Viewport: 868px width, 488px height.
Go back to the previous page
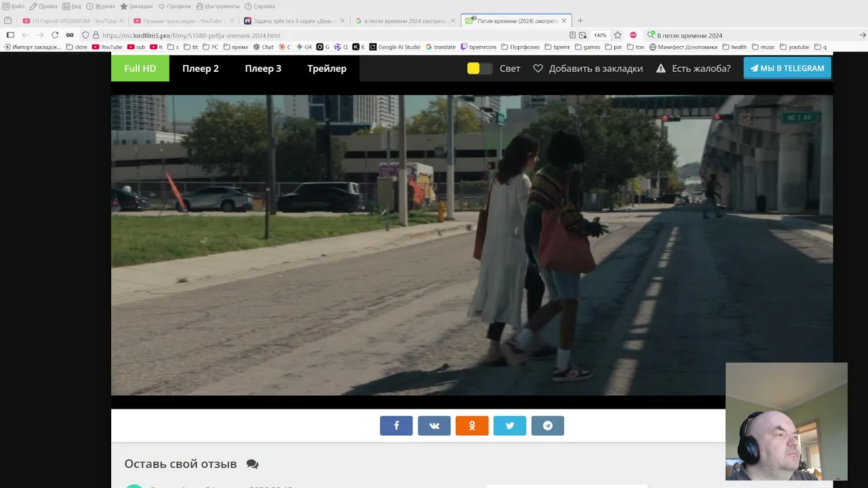click(25, 35)
